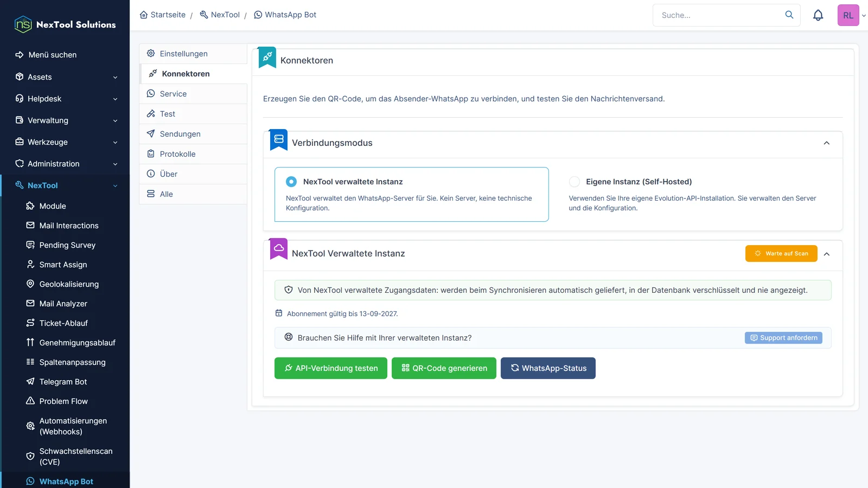Open the Über tab
Image resolution: width=868 pixels, height=488 pixels.
click(x=193, y=174)
